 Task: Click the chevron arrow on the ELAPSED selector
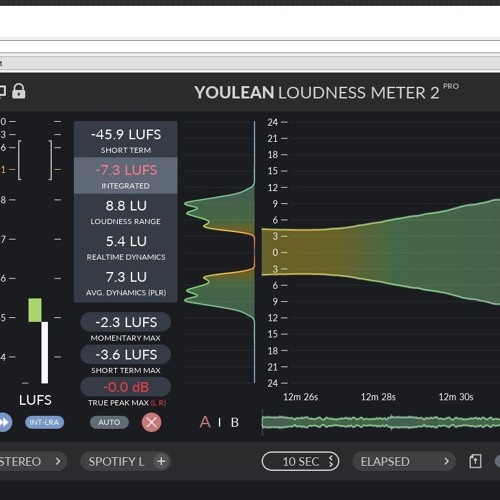pyautogui.click(x=446, y=462)
